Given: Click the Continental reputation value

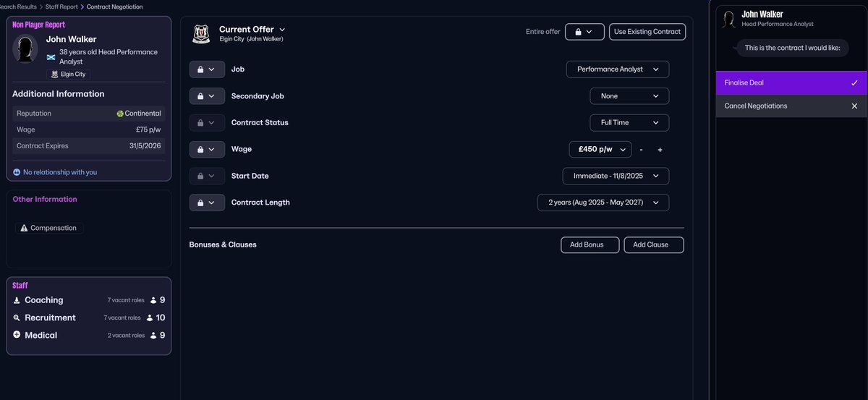Looking at the screenshot, I should [x=143, y=114].
